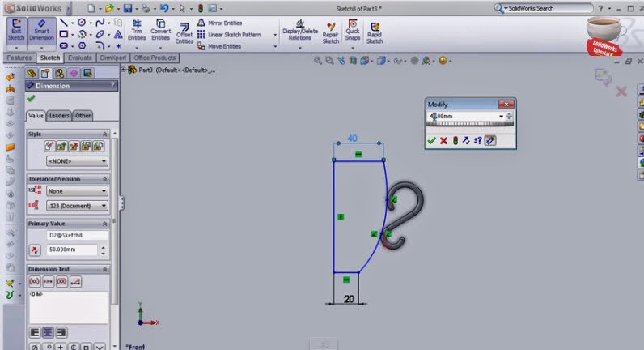This screenshot has height=350, width=644.
Task: Click the New document icon
Action: pos(91,8)
